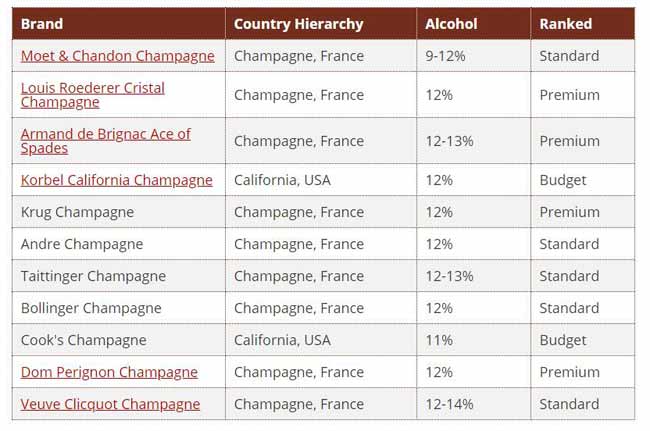Open the Dom Perignon Champagne link
Image resolution: width=650 pixels, height=431 pixels.
tap(109, 373)
